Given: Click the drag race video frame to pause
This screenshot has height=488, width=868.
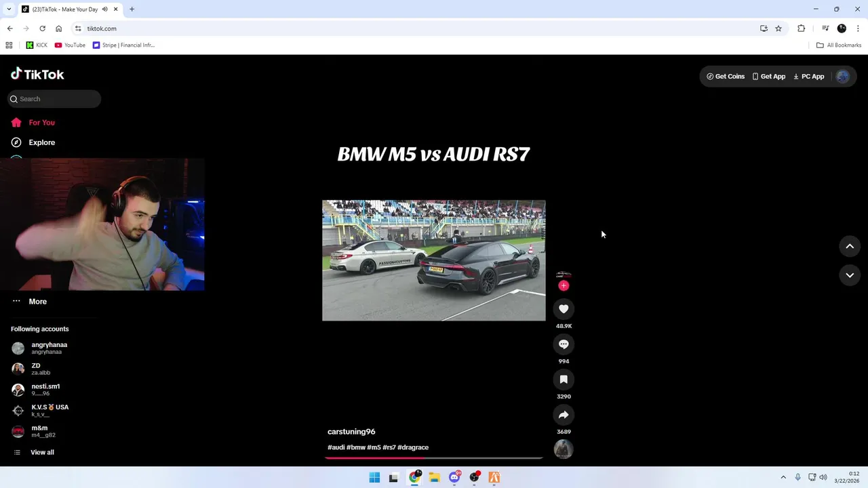Looking at the screenshot, I should tap(433, 260).
